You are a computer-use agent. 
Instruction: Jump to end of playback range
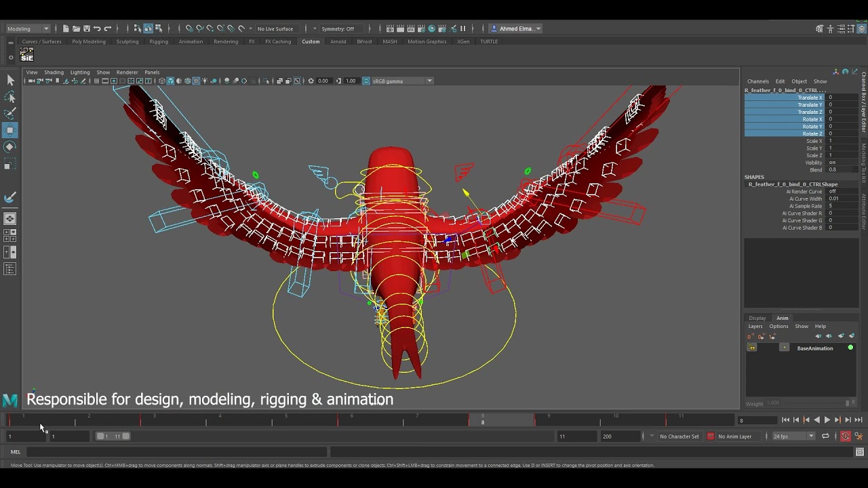pyautogui.click(x=859, y=420)
